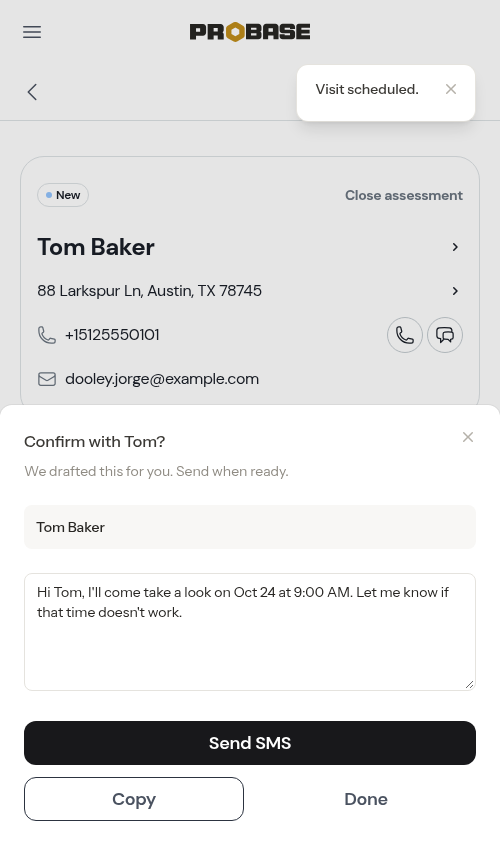
Task: Click the Confirm with Tom? title
Action: point(95,442)
